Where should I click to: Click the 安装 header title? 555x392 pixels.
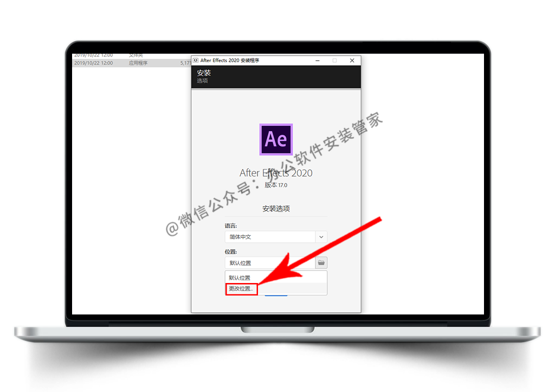pyautogui.click(x=204, y=73)
